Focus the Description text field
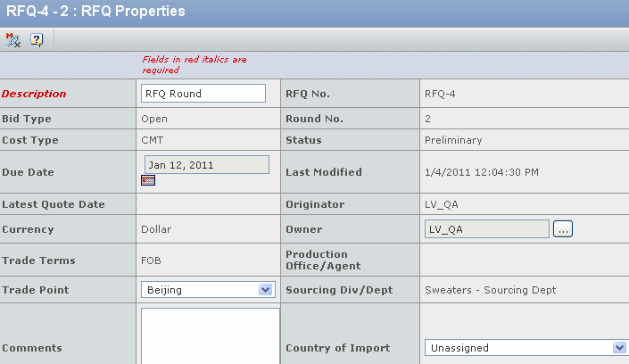Viewport: 629px width, 364px height. pyautogui.click(x=203, y=93)
